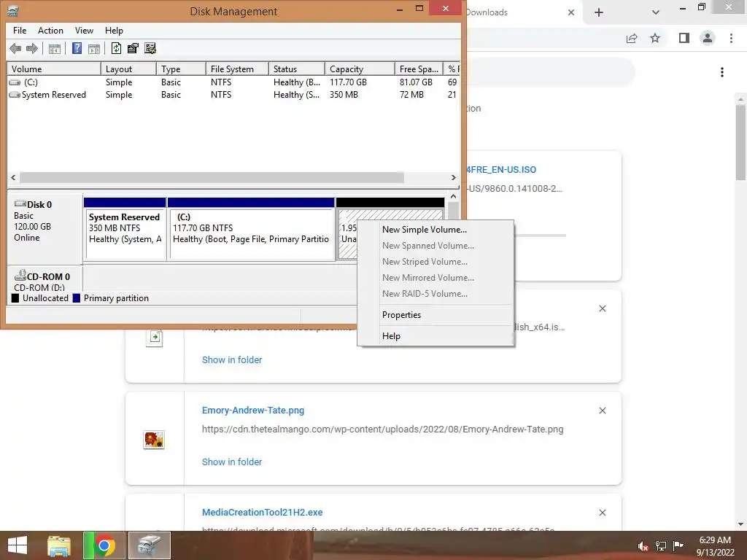Click the Back arrow in Disk Management toolbar
The height and width of the screenshot is (560, 747).
click(x=15, y=48)
